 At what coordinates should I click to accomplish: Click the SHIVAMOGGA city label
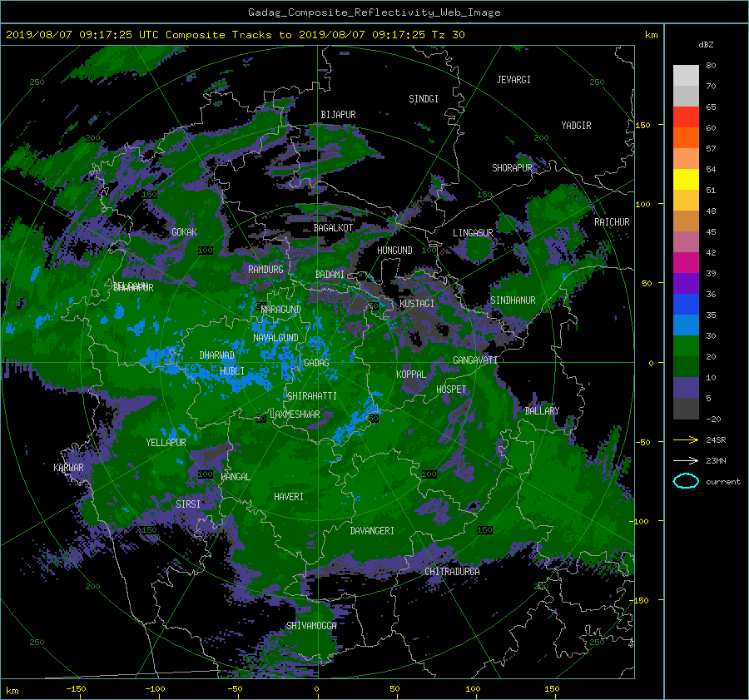pyautogui.click(x=311, y=626)
